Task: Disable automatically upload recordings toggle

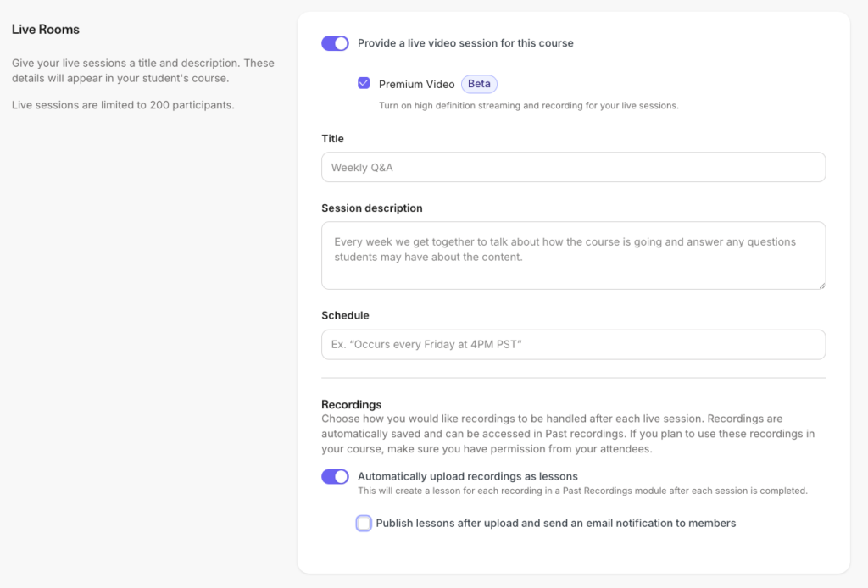Action: point(335,476)
